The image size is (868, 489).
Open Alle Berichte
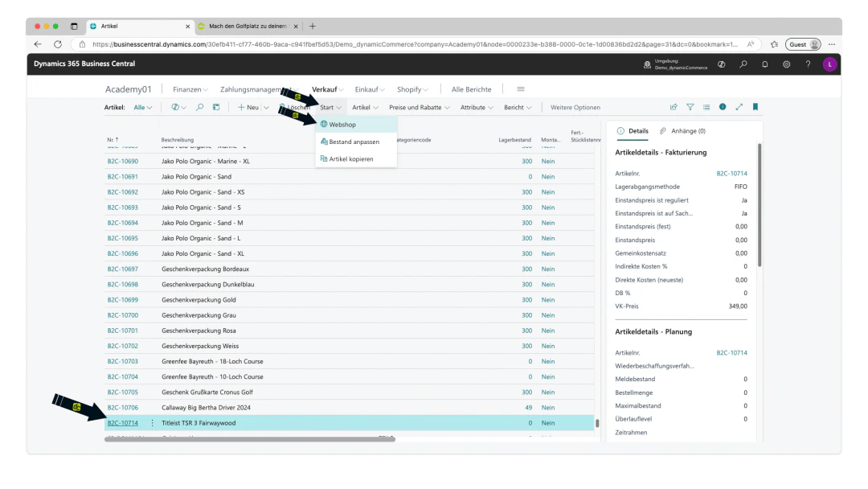(x=471, y=89)
